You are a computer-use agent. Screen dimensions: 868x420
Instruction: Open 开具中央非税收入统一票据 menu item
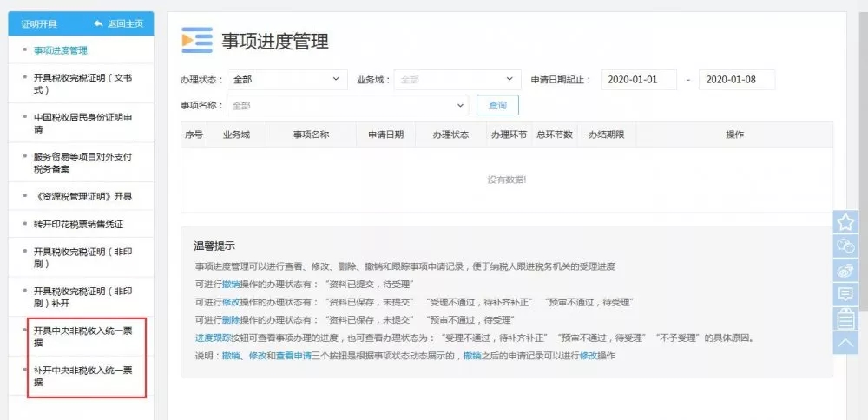82,336
